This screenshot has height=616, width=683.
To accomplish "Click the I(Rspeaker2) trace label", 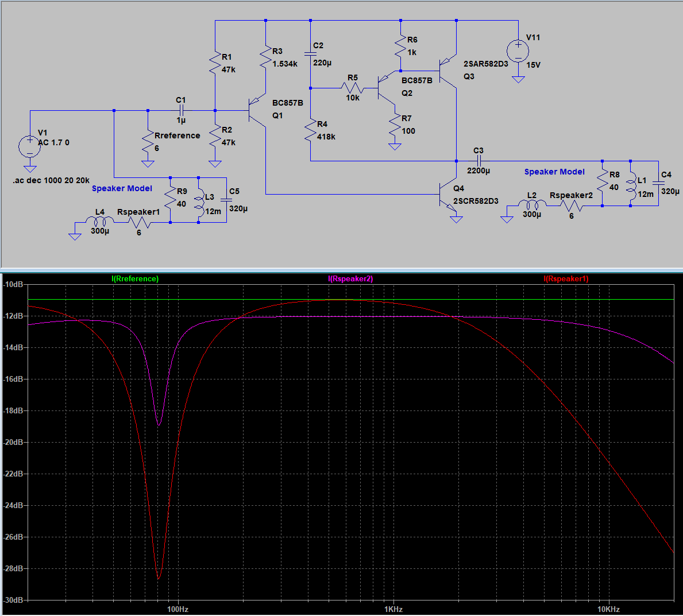I will click(x=350, y=279).
